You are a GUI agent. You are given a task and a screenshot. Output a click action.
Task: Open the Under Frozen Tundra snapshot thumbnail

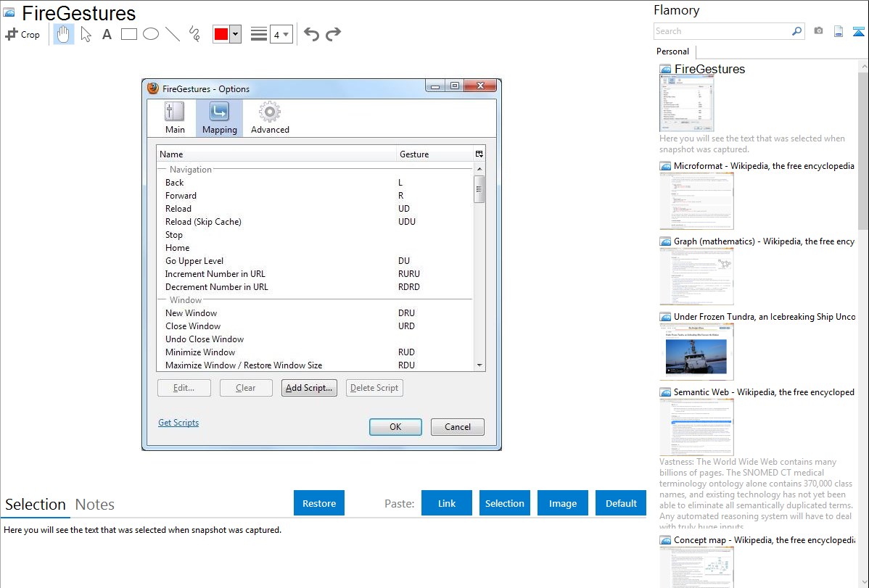(696, 352)
